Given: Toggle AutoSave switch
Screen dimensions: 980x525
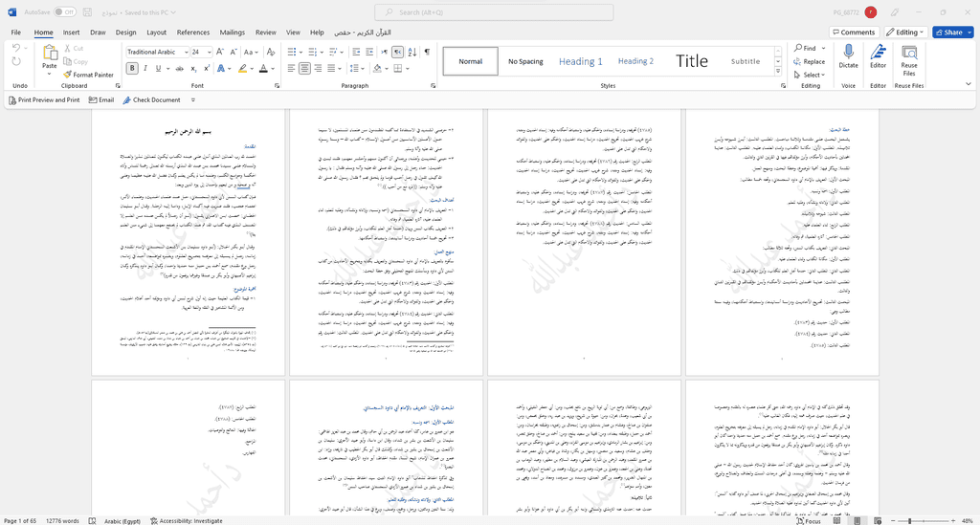Looking at the screenshot, I should coord(64,12).
